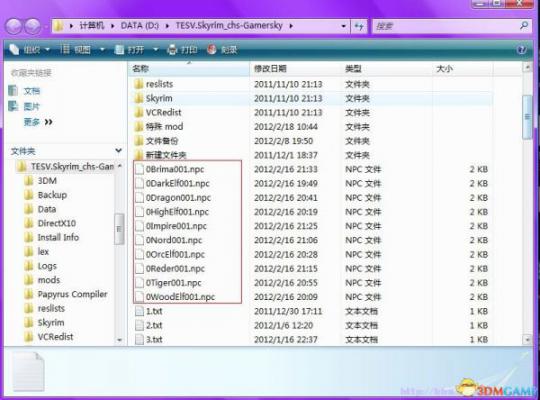Select TESV.Skyrim_chs-Gamersky breadcrumb segment
The width and height of the screenshot is (540, 400).
tap(229, 25)
